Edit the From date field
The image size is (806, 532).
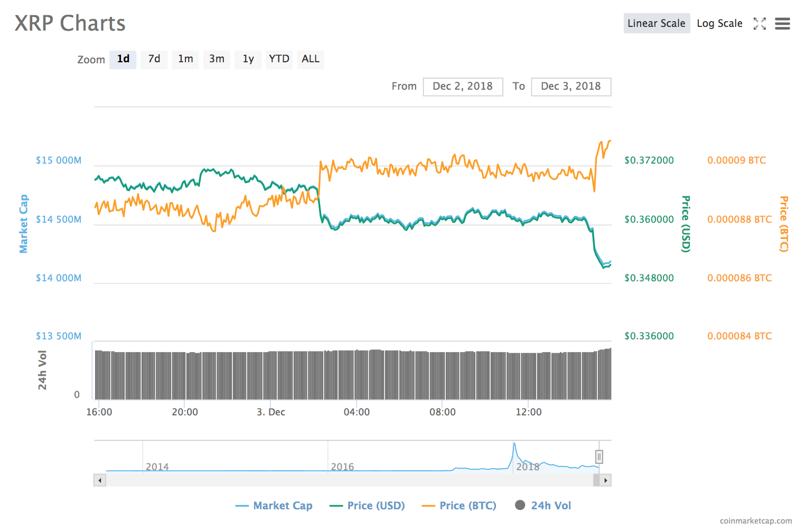coord(463,87)
